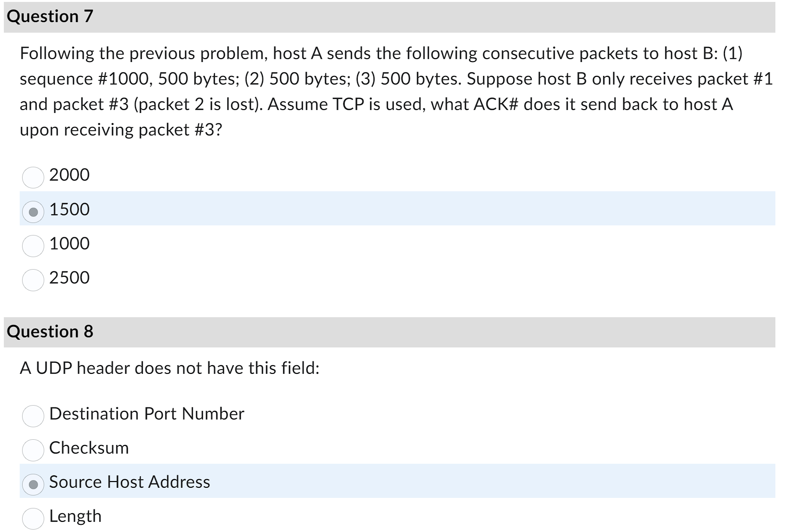This screenshot has width=785, height=532.
Task: Click the UDP header question prompt text
Action: [171, 368]
